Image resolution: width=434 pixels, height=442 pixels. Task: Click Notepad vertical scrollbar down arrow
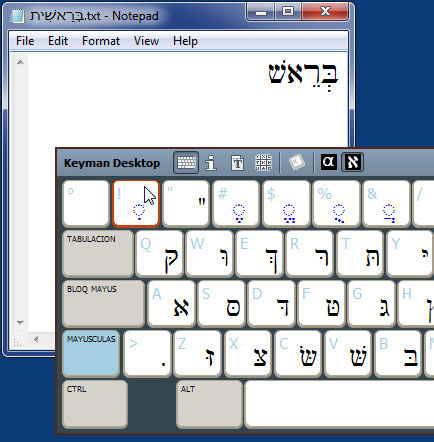coord(20,322)
